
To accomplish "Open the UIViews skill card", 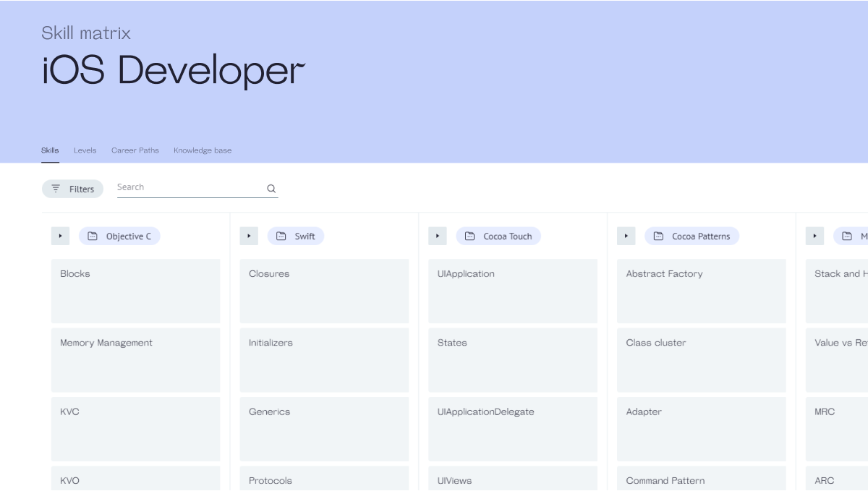I will (x=513, y=478).
